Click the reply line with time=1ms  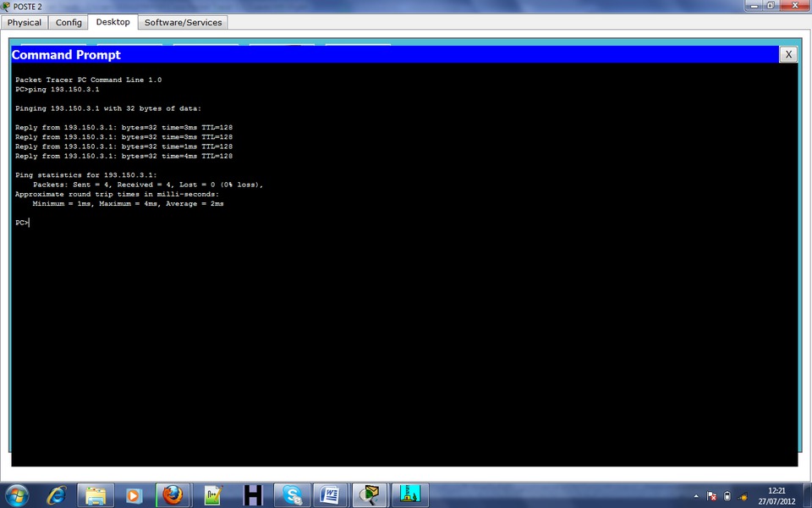(123, 146)
